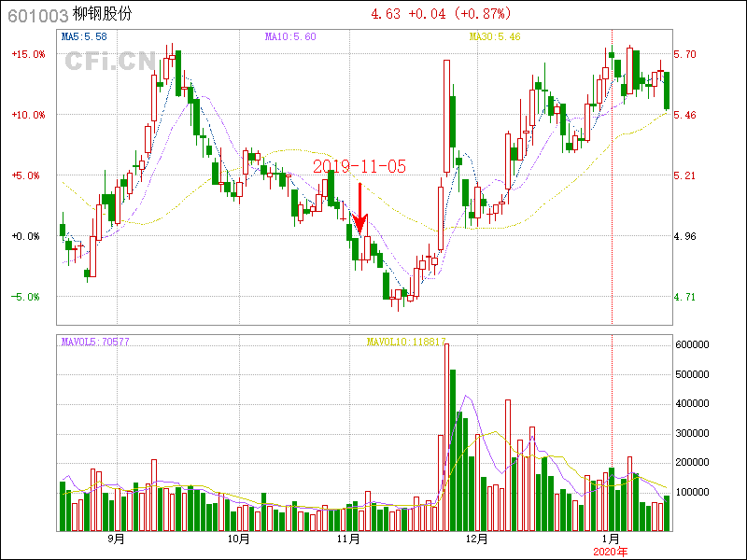This screenshot has height=560, width=747.
Task: Click the 10月 label on time axis
Action: 238,539
